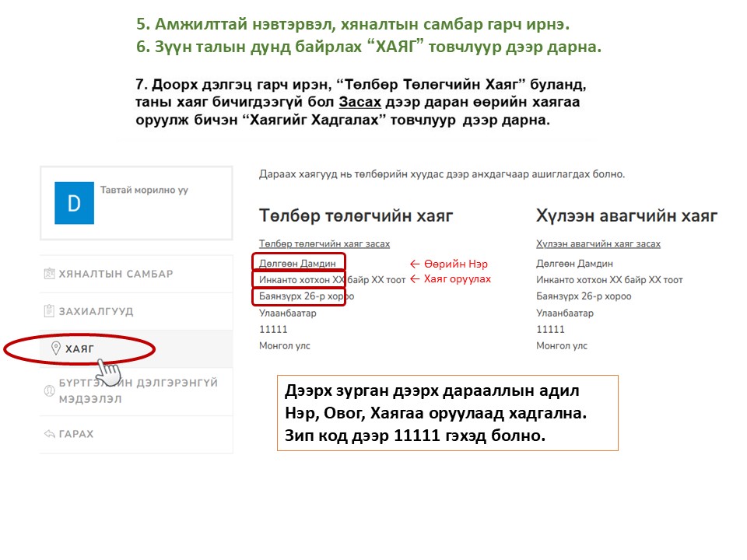Click the Төлбөр төлөгчийн хаяг засах link
This screenshot has width=747, height=560.
click(x=324, y=244)
